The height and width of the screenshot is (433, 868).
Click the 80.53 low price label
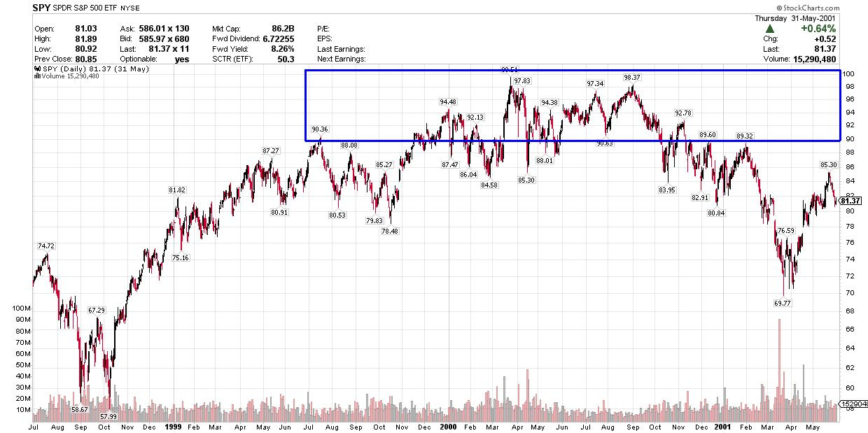coord(337,215)
